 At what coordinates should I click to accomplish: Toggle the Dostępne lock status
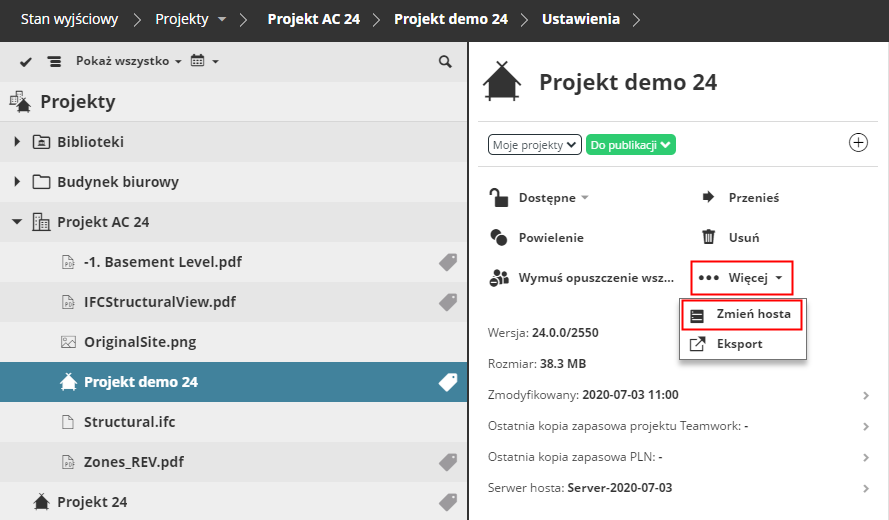click(x=538, y=198)
